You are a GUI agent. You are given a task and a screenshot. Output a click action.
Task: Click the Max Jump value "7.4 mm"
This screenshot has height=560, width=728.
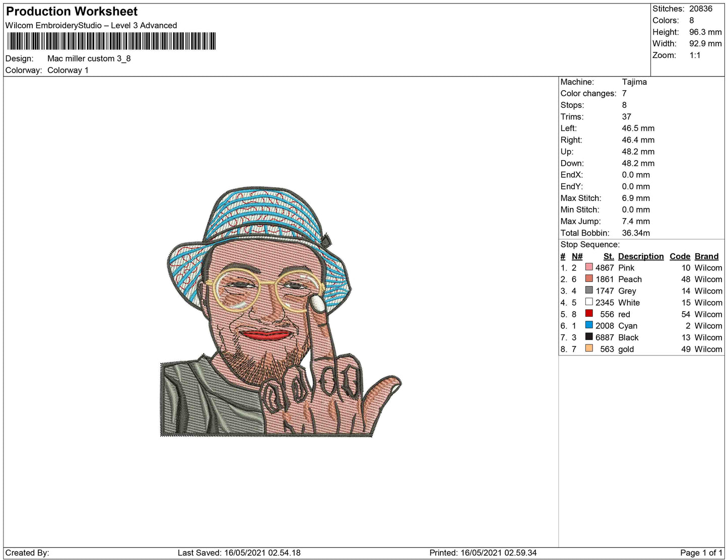pyautogui.click(x=636, y=221)
